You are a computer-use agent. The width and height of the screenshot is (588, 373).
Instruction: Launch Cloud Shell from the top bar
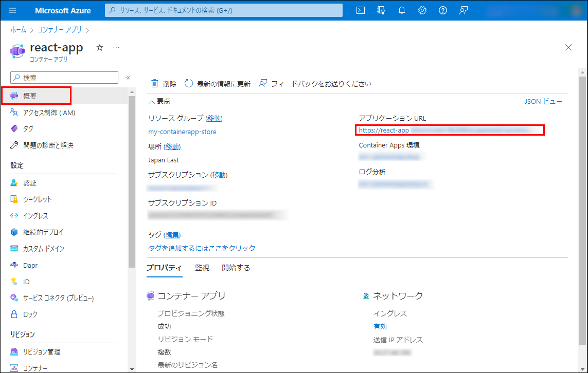point(361,10)
